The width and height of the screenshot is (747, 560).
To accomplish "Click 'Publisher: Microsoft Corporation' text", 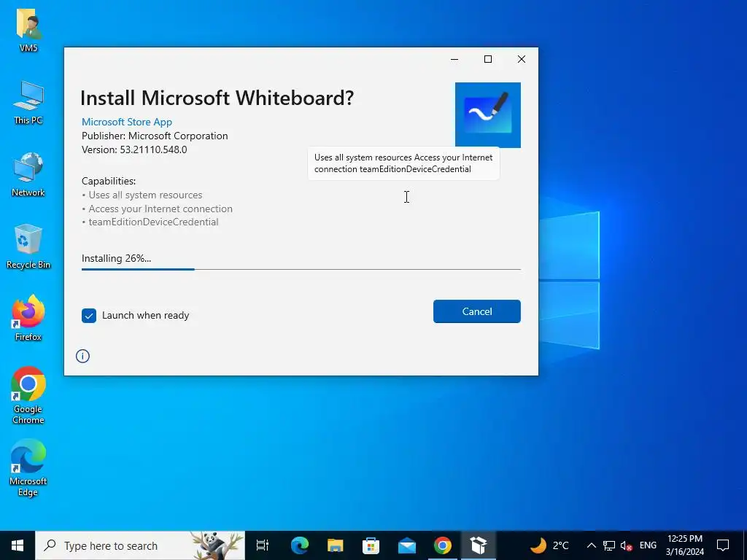I will [155, 136].
